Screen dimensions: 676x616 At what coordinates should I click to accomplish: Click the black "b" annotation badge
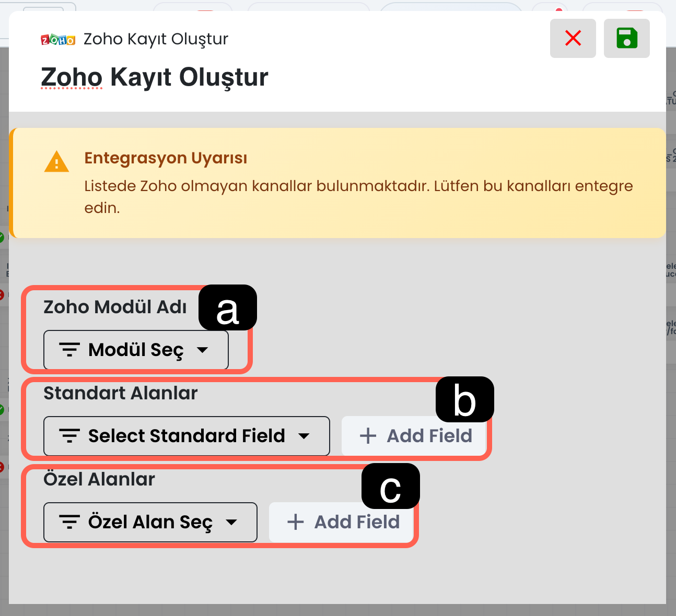(x=464, y=400)
